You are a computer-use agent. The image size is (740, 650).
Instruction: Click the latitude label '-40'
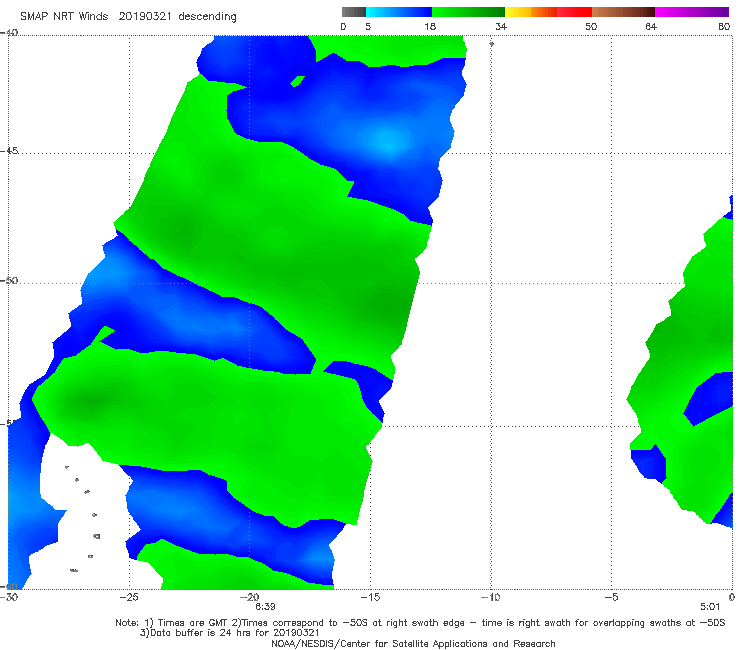pos(9,32)
